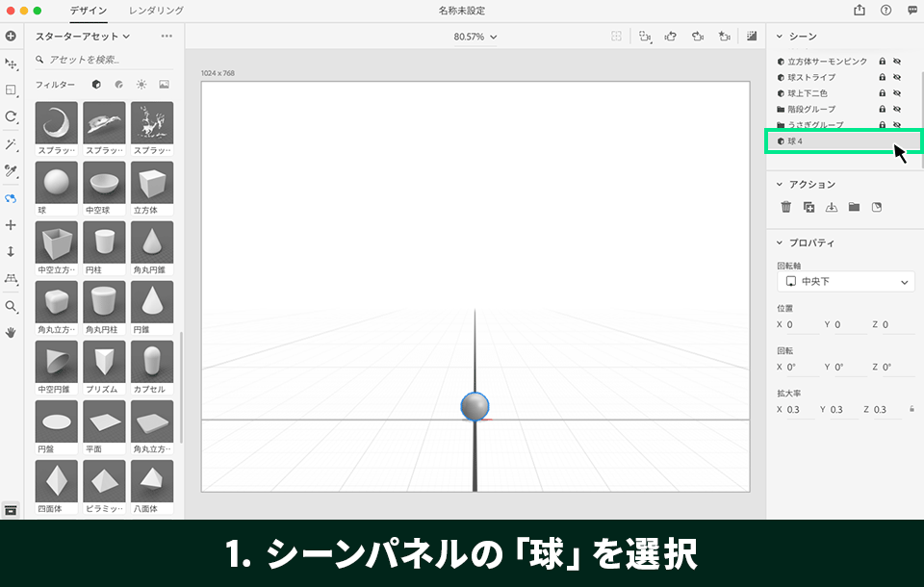Pick the Hand pan tool in the toolbar
Viewport: 924px width, 587px height.
(x=11, y=332)
